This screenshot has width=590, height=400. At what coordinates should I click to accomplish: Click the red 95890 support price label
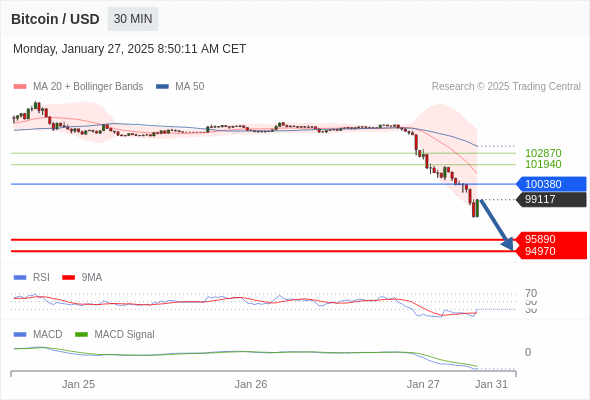(x=540, y=239)
